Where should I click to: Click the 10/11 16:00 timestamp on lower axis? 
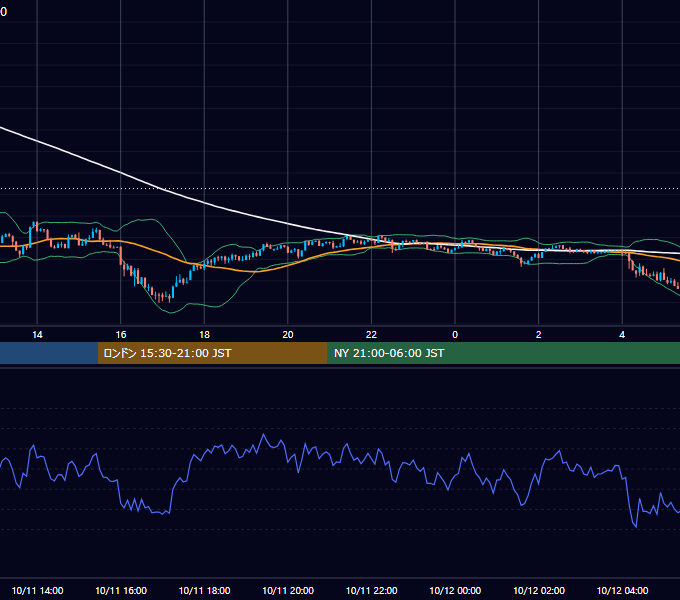121,590
